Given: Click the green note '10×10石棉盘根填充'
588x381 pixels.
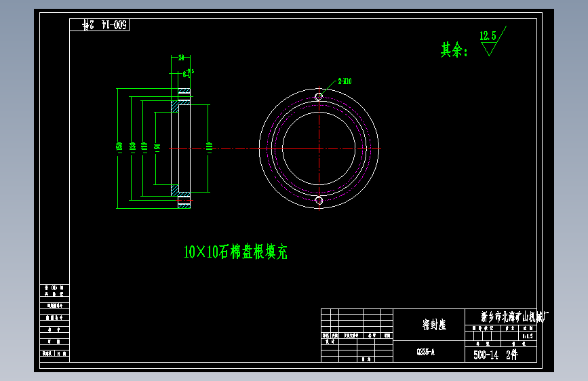Looking at the screenshot, I should point(235,252).
